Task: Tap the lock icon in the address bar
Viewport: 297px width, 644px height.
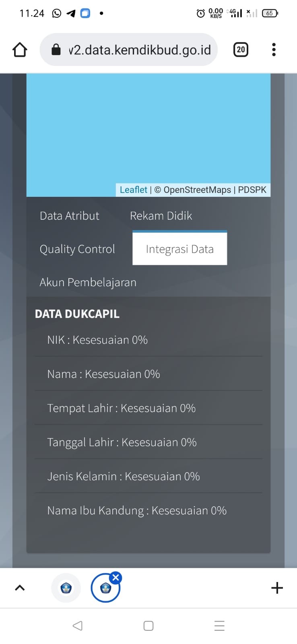Action: tap(56, 50)
